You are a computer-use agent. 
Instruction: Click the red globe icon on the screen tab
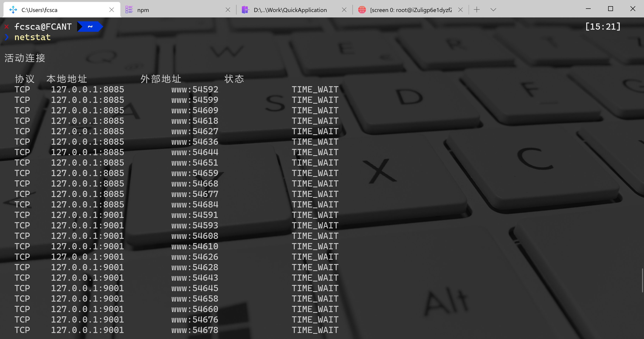pyautogui.click(x=362, y=10)
